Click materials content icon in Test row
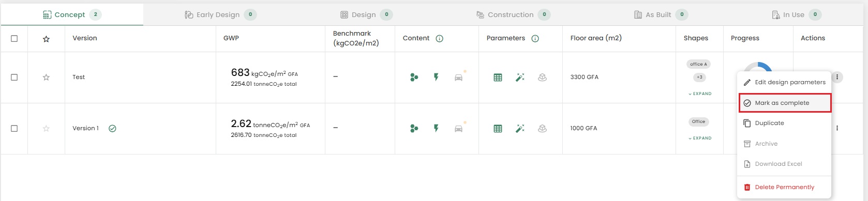Image resolution: width=868 pixels, height=201 pixels. click(414, 78)
